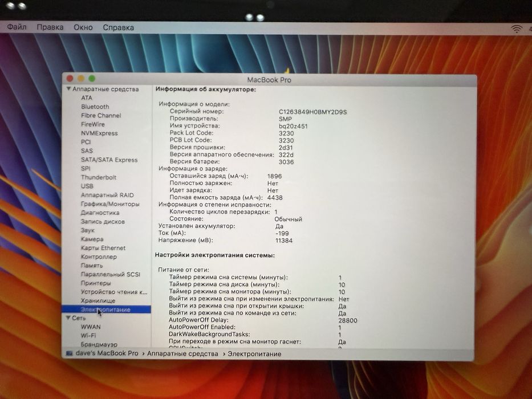The width and height of the screenshot is (532, 399).
Task: Click the Питание от сети label
Action: coord(184,270)
